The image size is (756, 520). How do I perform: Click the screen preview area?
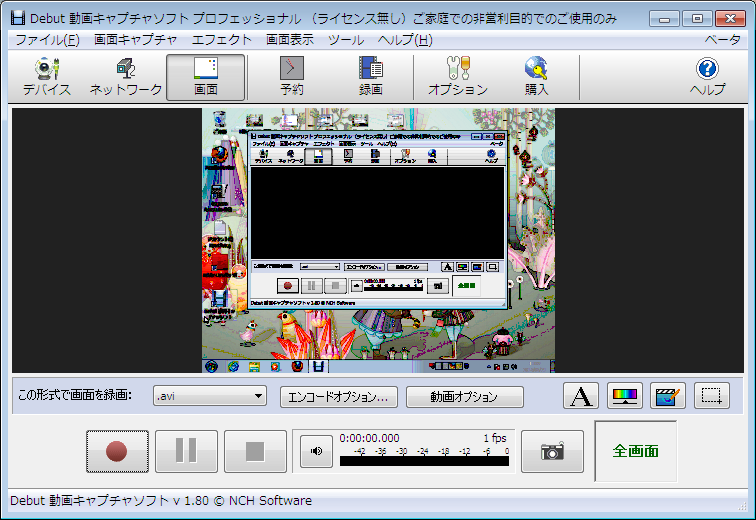378,240
